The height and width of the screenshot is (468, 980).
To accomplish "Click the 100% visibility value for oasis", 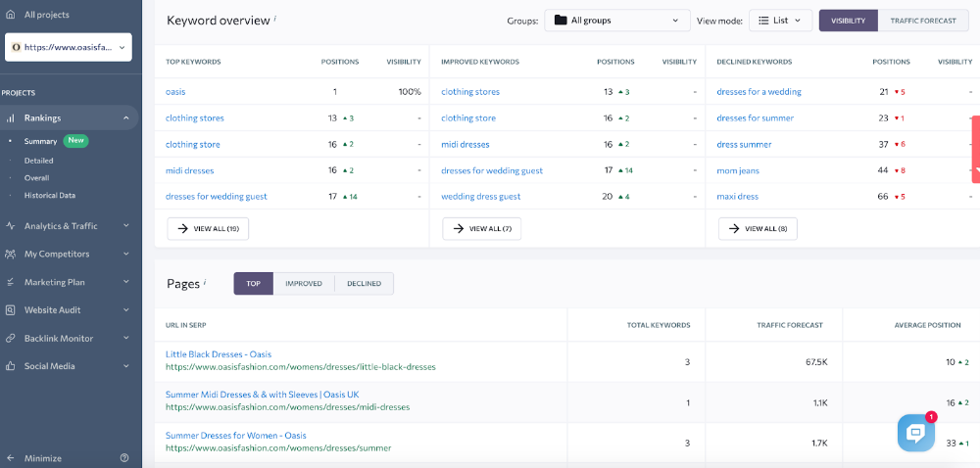I will (410, 92).
